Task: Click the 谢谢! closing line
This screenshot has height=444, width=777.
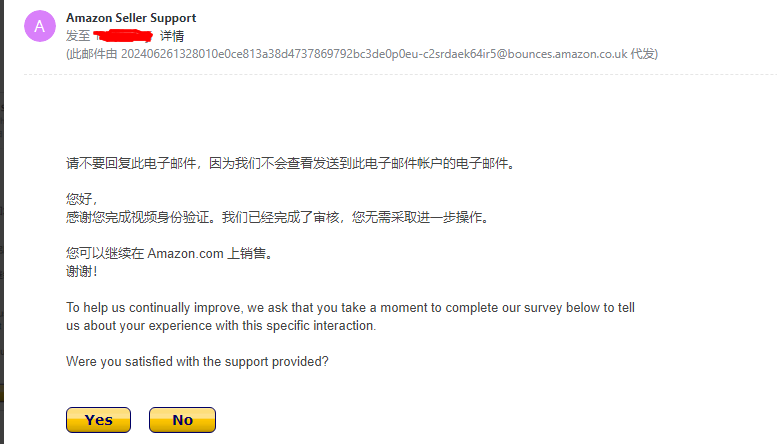Action: coord(82,271)
